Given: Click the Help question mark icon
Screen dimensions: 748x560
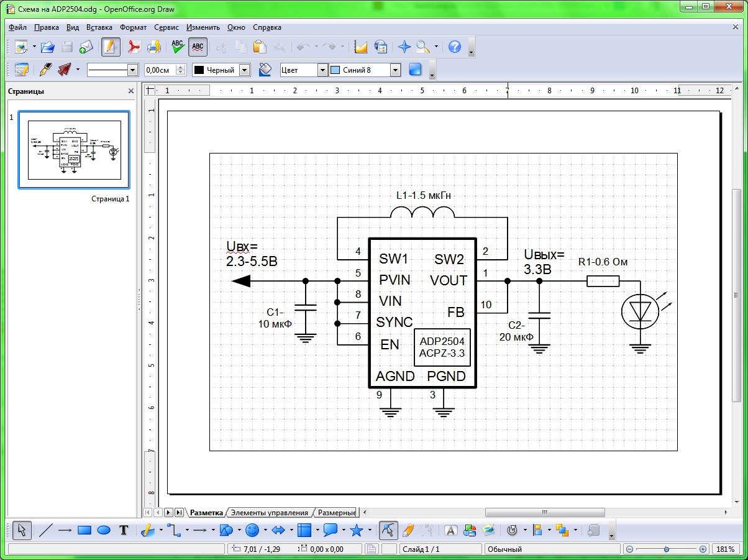Looking at the screenshot, I should tap(455, 47).
